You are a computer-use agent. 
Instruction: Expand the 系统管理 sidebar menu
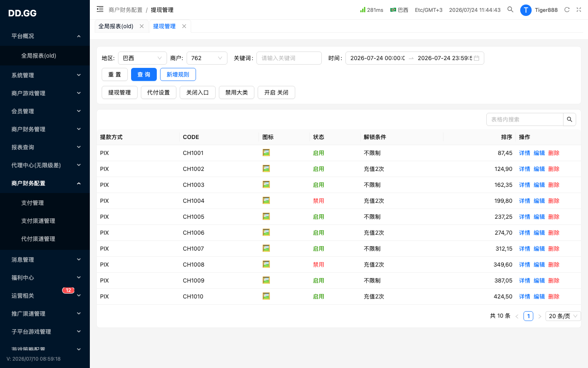pyautogui.click(x=45, y=75)
